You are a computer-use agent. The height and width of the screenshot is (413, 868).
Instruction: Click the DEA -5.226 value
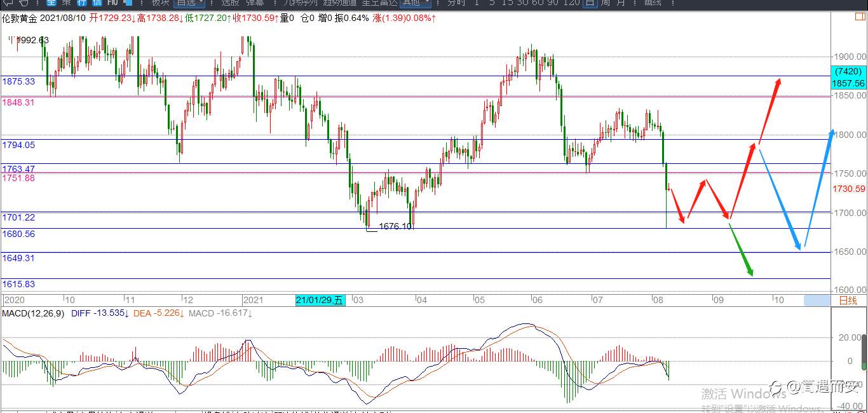159,313
